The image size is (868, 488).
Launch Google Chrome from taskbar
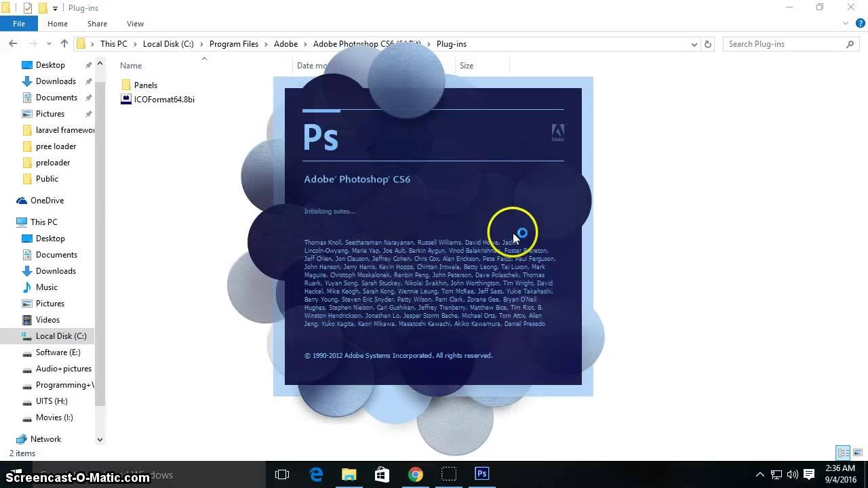pos(415,474)
